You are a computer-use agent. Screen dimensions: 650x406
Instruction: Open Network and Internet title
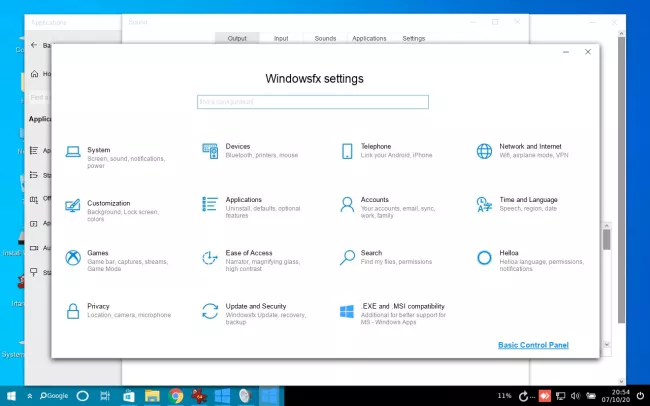point(530,146)
